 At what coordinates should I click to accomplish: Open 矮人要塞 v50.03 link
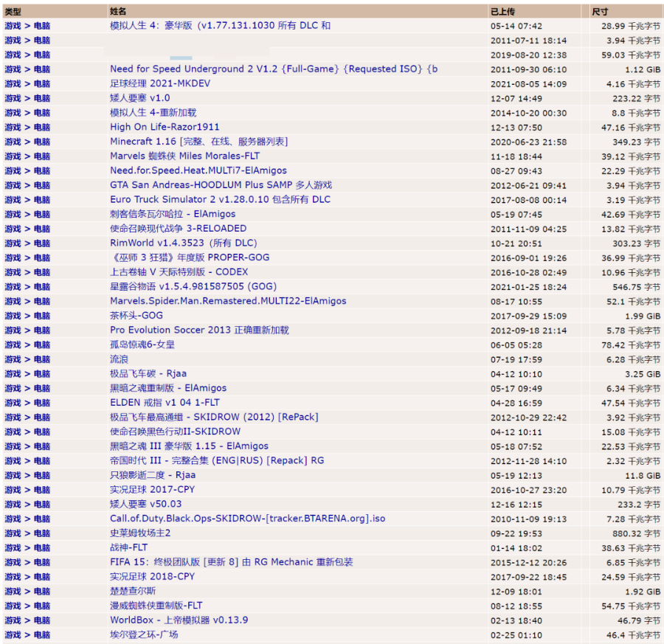[145, 504]
